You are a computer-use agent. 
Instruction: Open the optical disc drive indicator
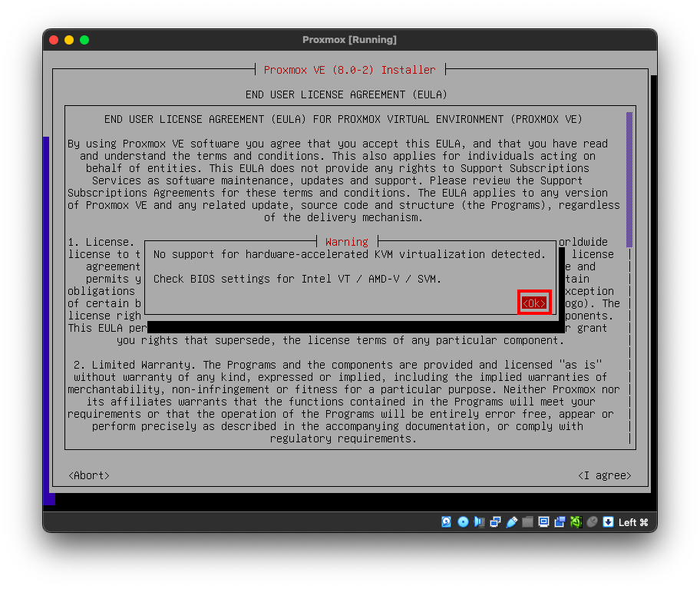463,522
